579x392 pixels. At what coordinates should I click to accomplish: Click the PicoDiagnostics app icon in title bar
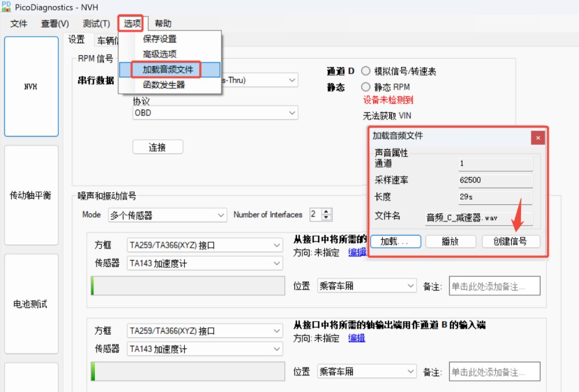click(x=6, y=6)
